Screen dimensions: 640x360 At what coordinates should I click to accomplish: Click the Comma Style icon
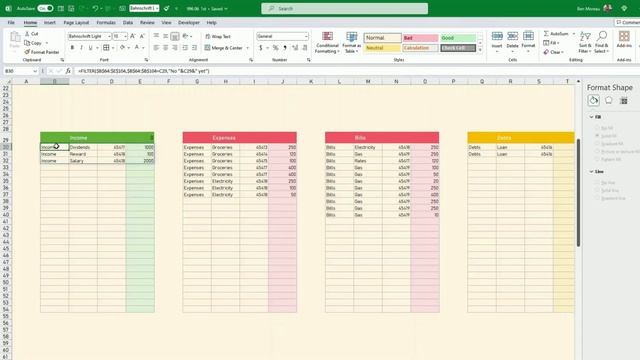285,48
